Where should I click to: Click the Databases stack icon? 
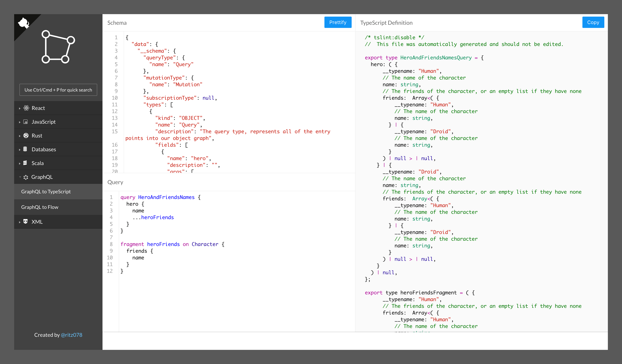25,149
